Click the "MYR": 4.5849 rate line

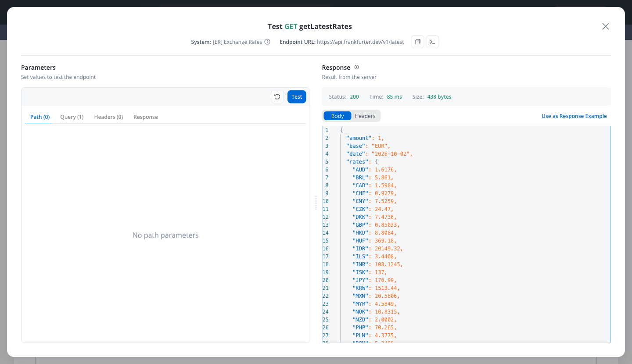tap(374, 304)
